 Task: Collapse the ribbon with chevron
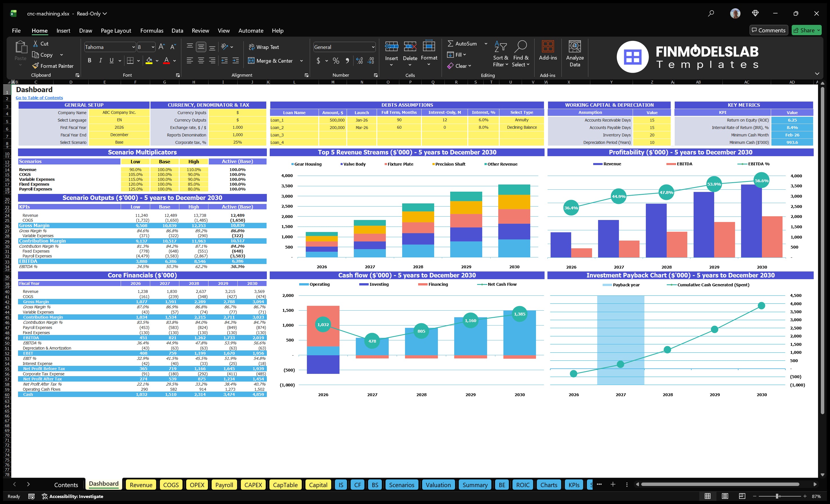(817, 74)
